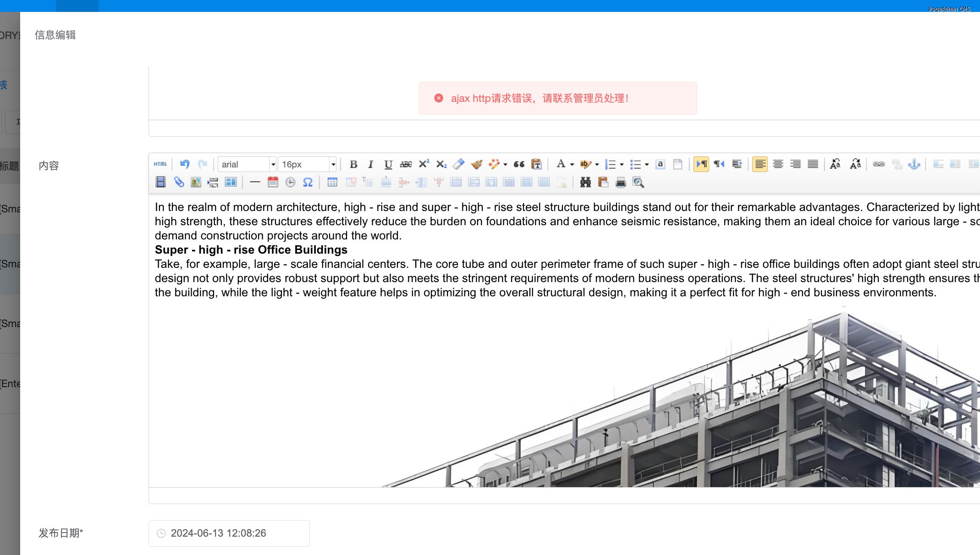Viewport: 980px width, 555px height.
Task: Open search and replace binoculars icon
Action: (x=585, y=183)
